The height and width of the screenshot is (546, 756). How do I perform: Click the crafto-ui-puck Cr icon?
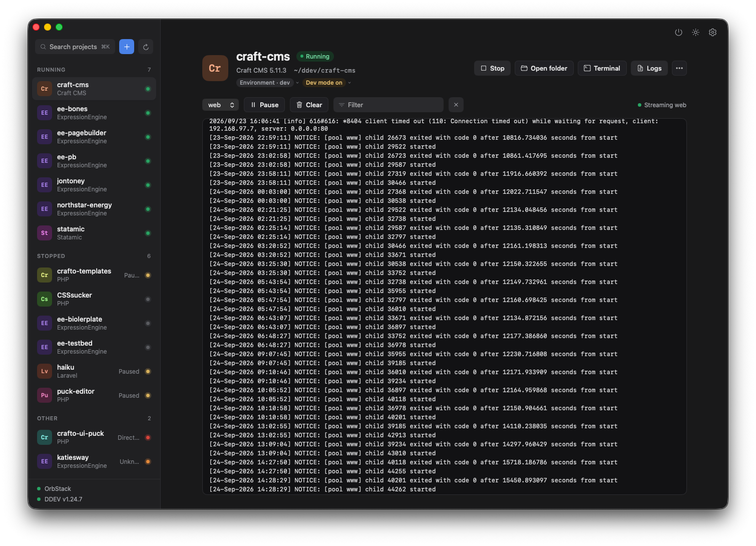45,437
